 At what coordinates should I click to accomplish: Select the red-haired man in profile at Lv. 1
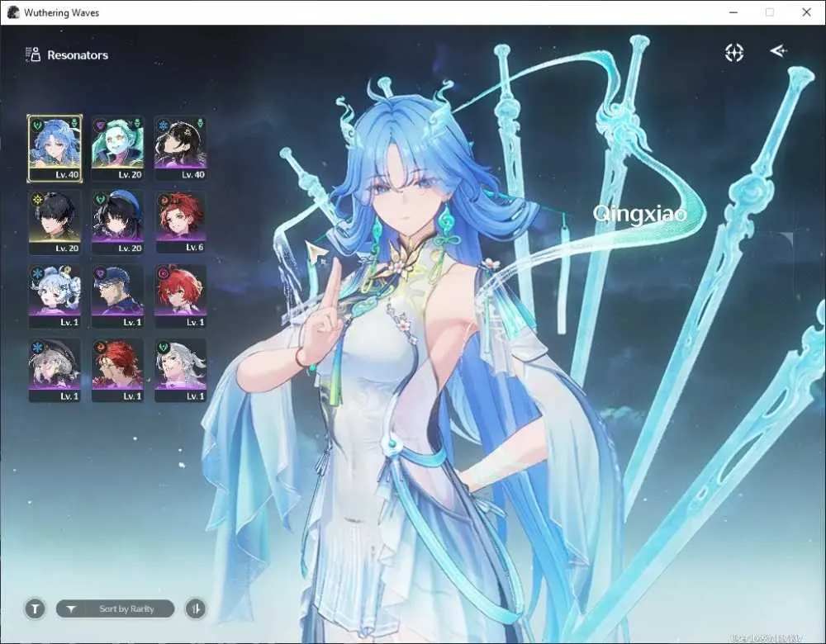coord(117,370)
